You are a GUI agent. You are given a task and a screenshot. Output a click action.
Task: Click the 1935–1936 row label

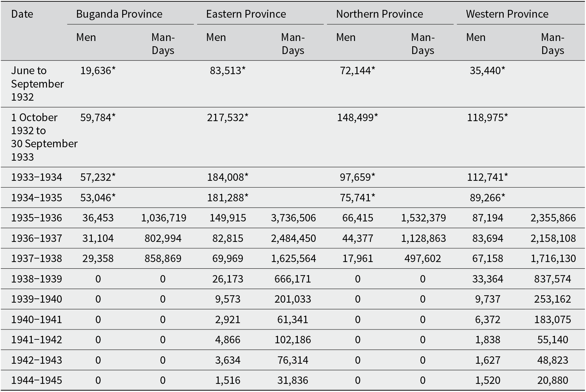(36, 218)
